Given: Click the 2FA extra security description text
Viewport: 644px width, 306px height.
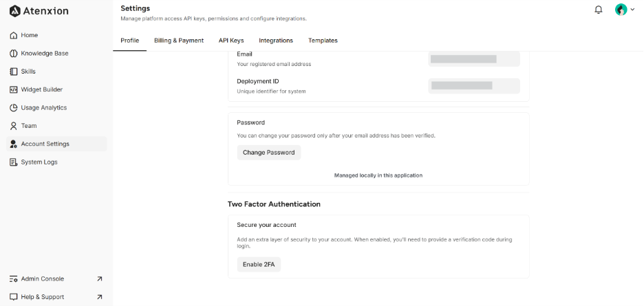Looking at the screenshot, I should [374, 243].
